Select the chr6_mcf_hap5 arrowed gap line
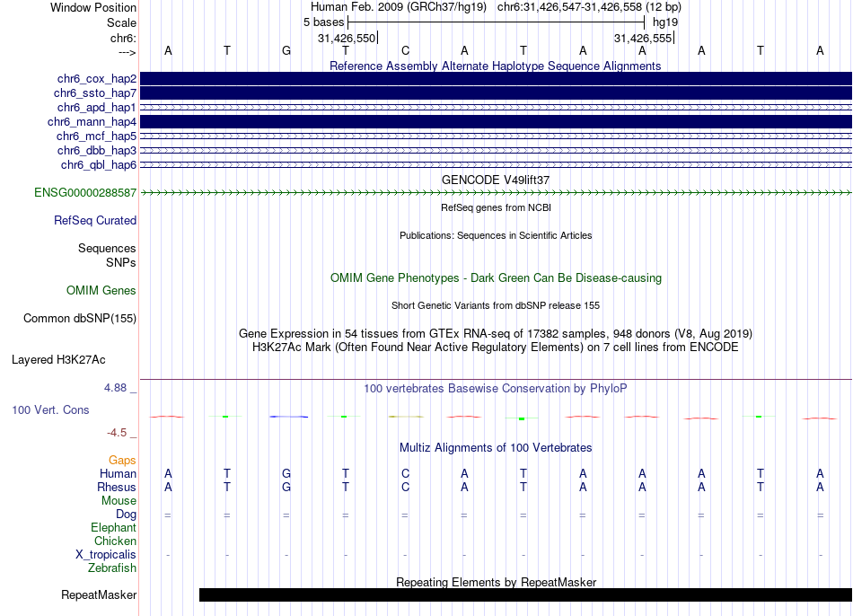This screenshot has width=853, height=616. pyautogui.click(x=497, y=136)
